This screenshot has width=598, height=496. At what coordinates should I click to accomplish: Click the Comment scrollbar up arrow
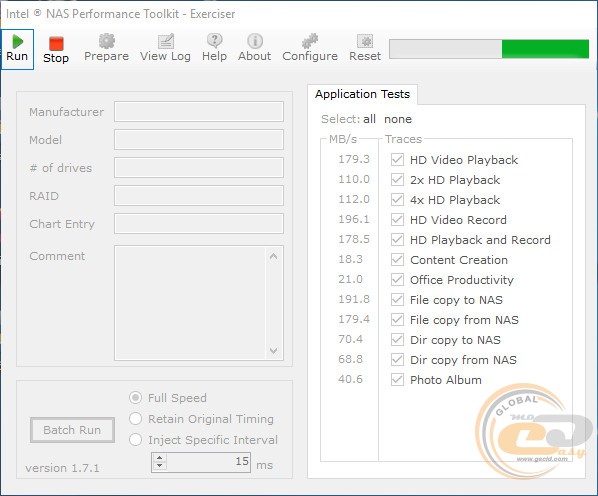(273, 257)
